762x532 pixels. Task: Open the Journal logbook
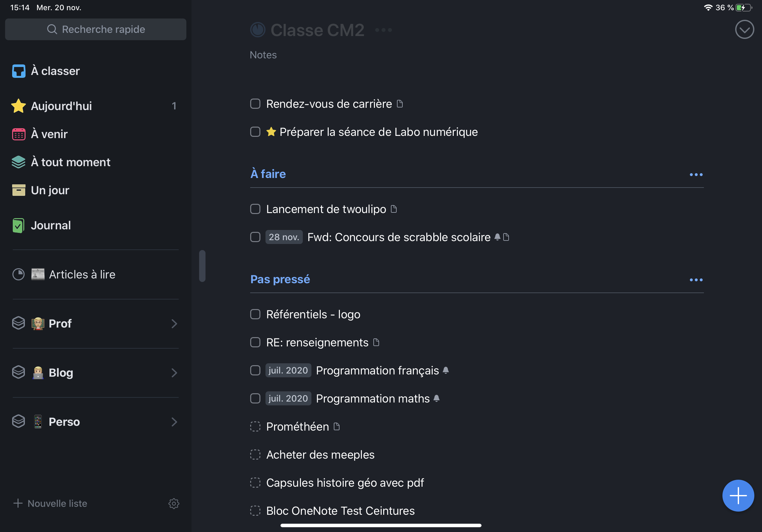coord(50,225)
